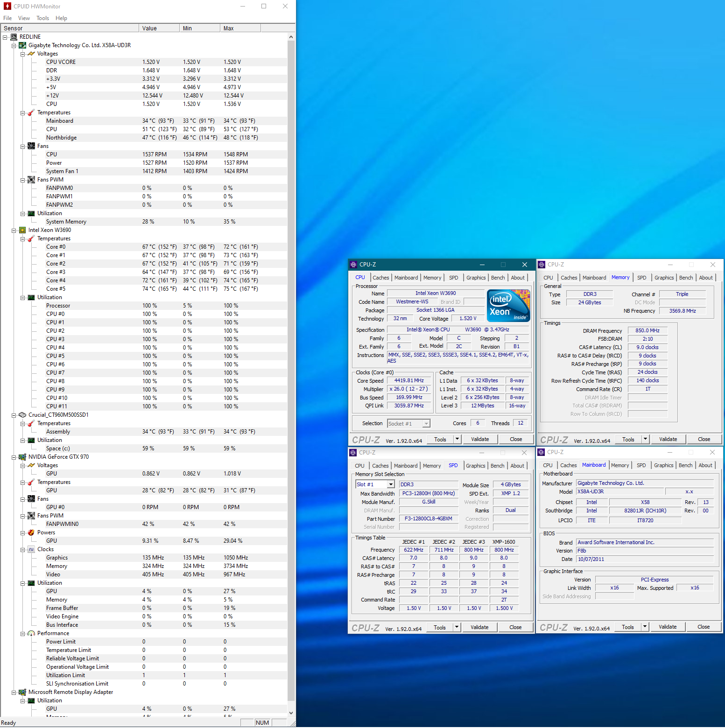Image resolution: width=725 pixels, height=728 pixels.
Task: Click the CPU-Z title icon in CPU window
Action: click(354, 265)
